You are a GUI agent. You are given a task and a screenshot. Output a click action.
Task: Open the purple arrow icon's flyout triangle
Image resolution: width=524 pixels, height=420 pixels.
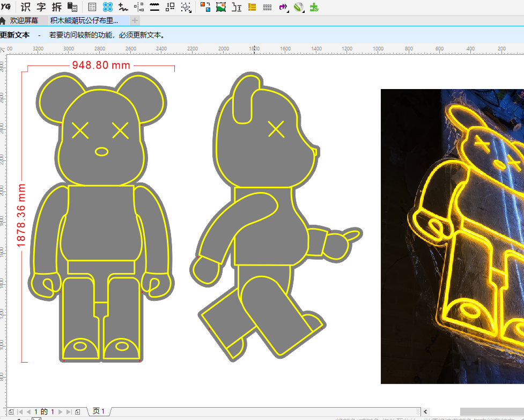coord(287,11)
